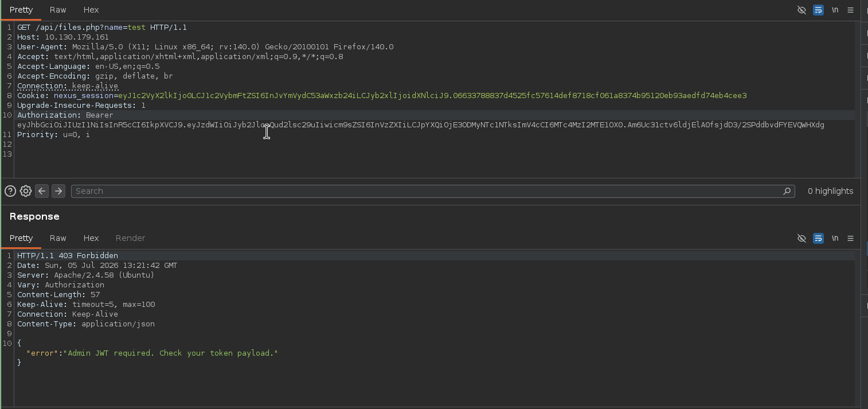Screen dimensions: 868x409
Task: Toggle \n newline display in request editor
Action: (x=835, y=10)
